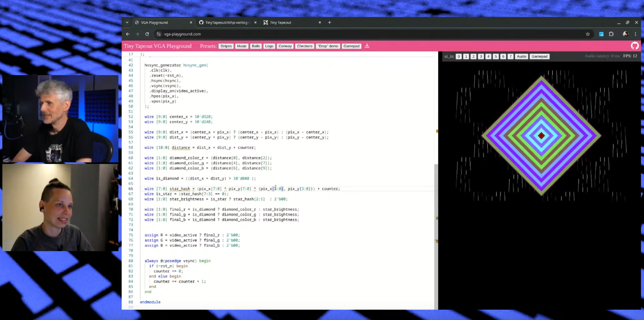Click the browser back arrow
The image size is (644, 320).
[x=128, y=34]
